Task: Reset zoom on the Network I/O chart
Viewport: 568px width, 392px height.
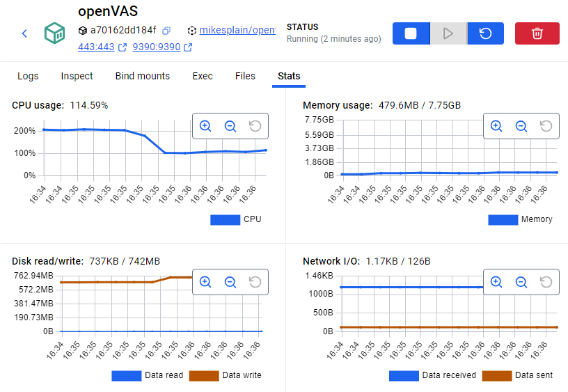Action: [x=546, y=282]
